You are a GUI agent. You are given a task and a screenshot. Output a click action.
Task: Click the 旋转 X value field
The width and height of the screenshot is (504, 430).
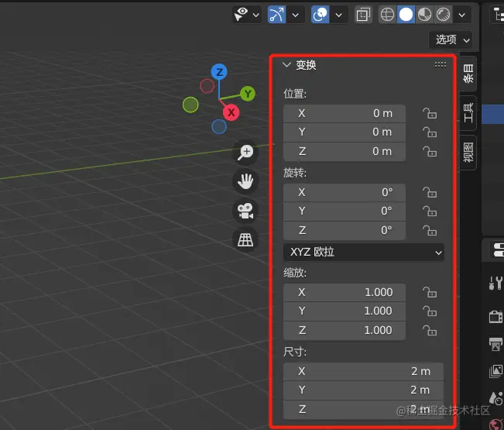pyautogui.click(x=345, y=192)
